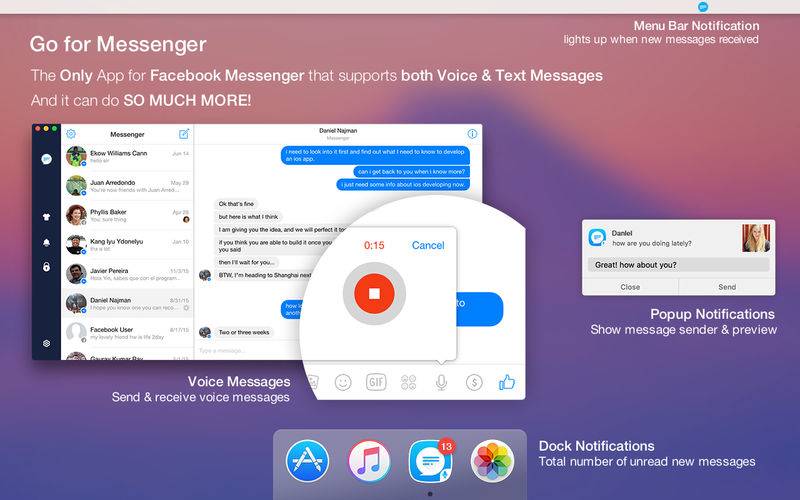Click the dollar payment icon
The image size is (800, 500).
click(474, 382)
